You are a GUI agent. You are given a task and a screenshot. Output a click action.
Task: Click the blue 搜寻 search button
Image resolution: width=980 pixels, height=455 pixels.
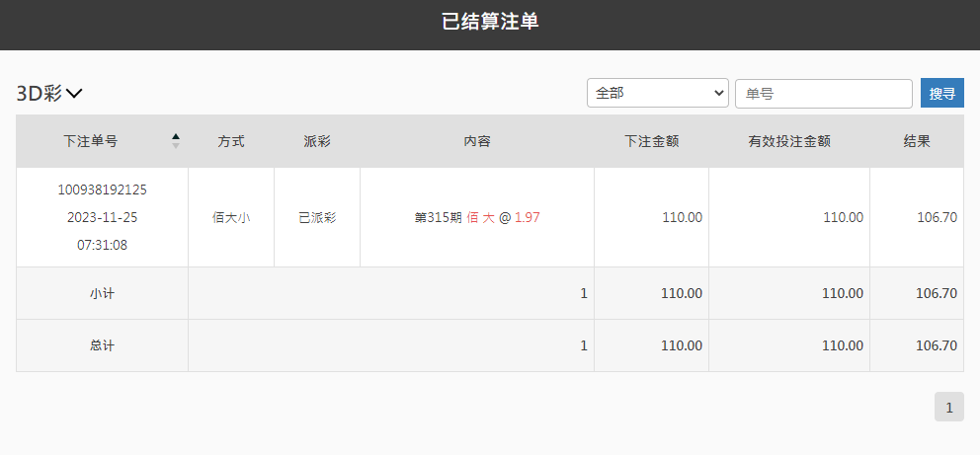[x=941, y=93]
